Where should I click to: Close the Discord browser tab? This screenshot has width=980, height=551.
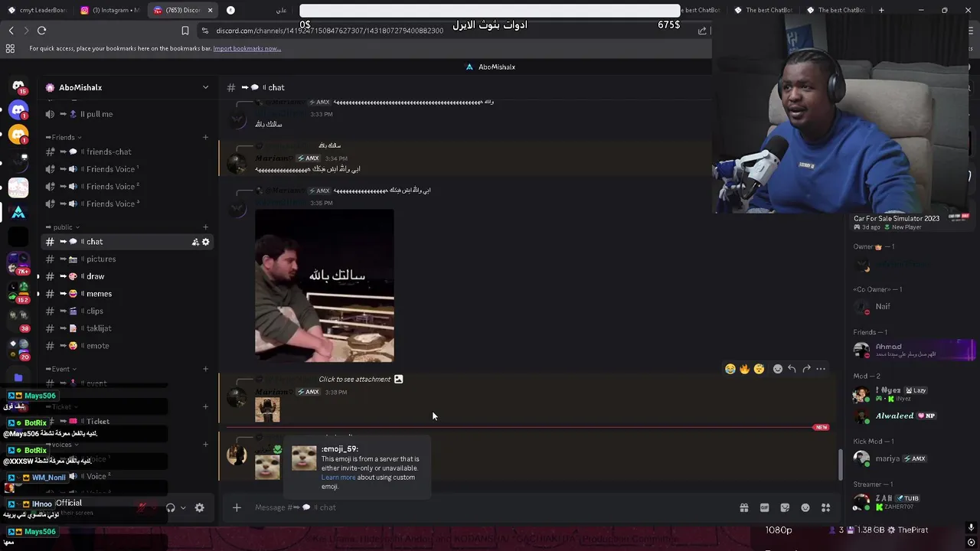tap(210, 10)
